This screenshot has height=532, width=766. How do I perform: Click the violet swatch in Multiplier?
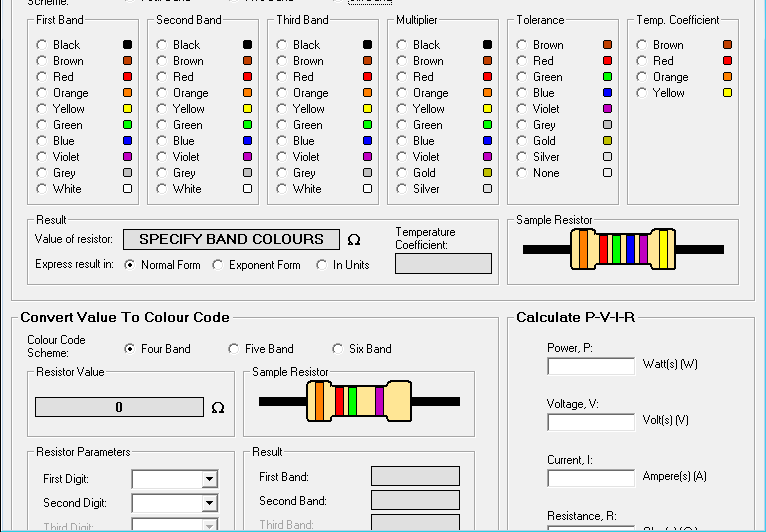click(488, 157)
